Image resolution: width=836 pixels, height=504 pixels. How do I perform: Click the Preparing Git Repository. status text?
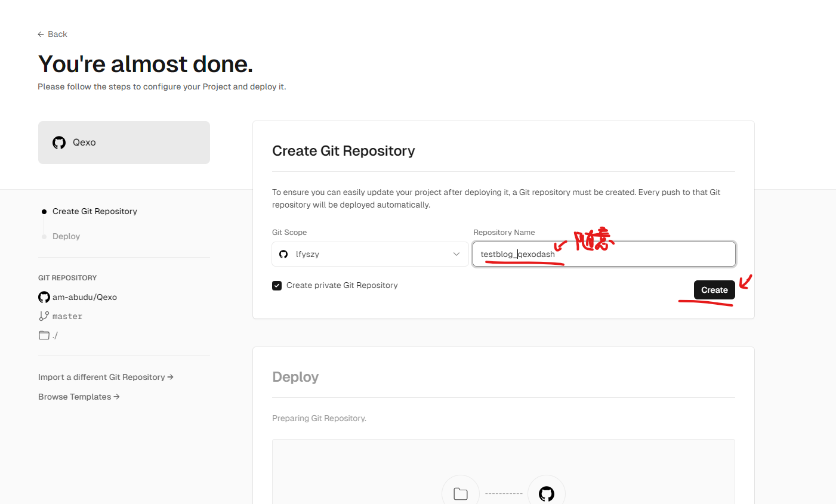coord(319,418)
